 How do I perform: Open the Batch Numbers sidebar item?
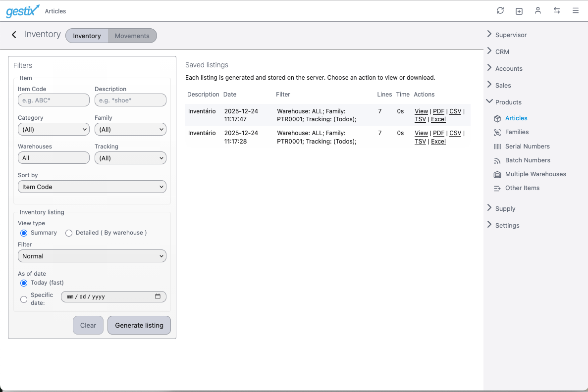pos(528,160)
